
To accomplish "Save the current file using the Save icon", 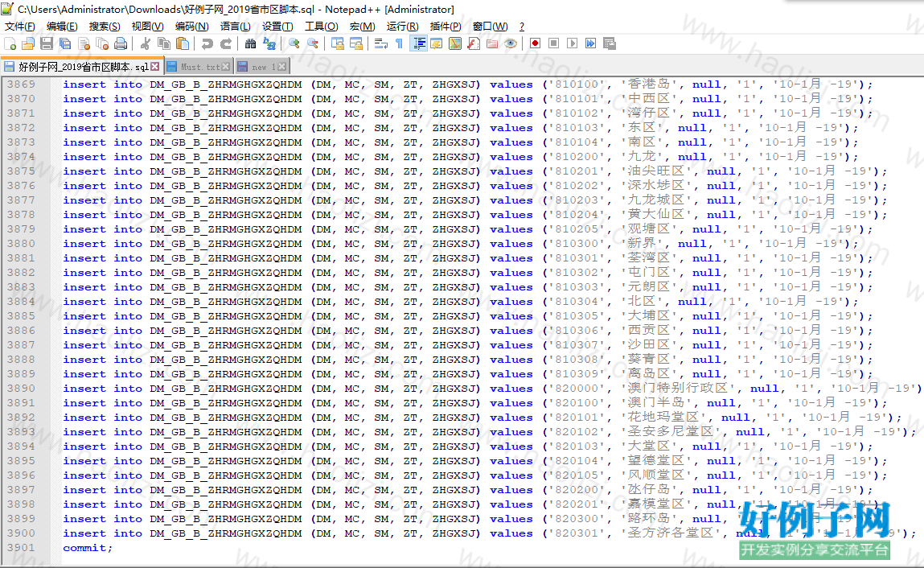I will 47,43.
